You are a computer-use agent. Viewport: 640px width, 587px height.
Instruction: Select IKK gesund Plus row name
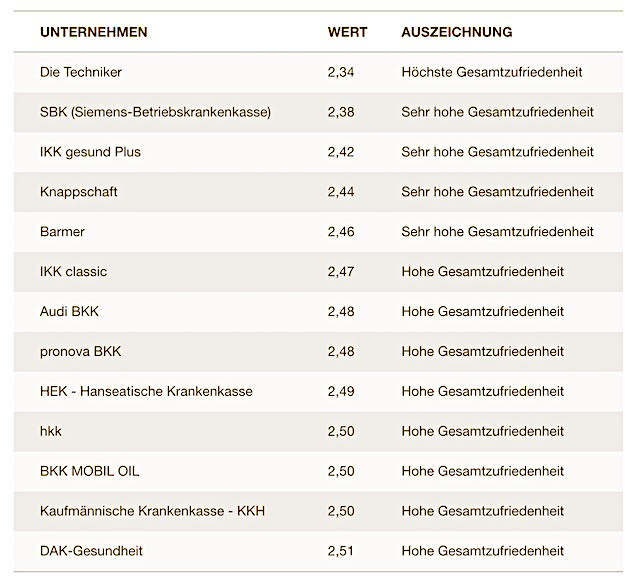tap(90, 152)
